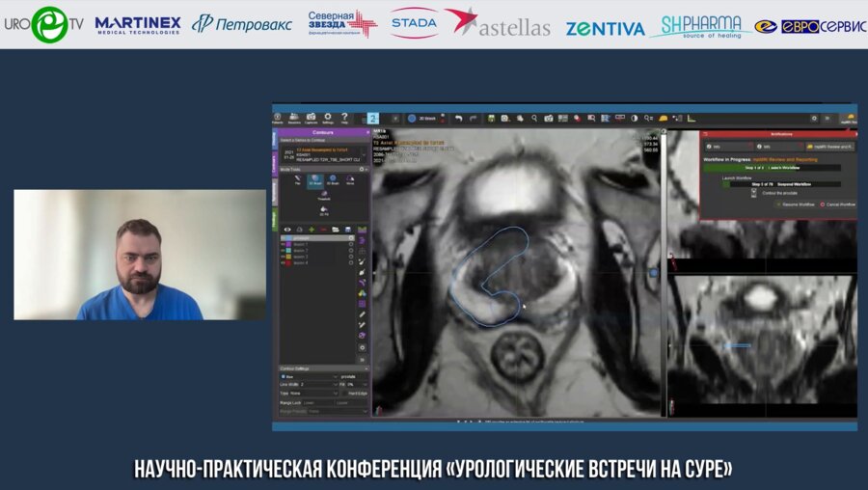Viewport: 868px width, 490px height.
Task: Select the 3D Brush mode tool
Action: pyautogui.click(x=333, y=179)
